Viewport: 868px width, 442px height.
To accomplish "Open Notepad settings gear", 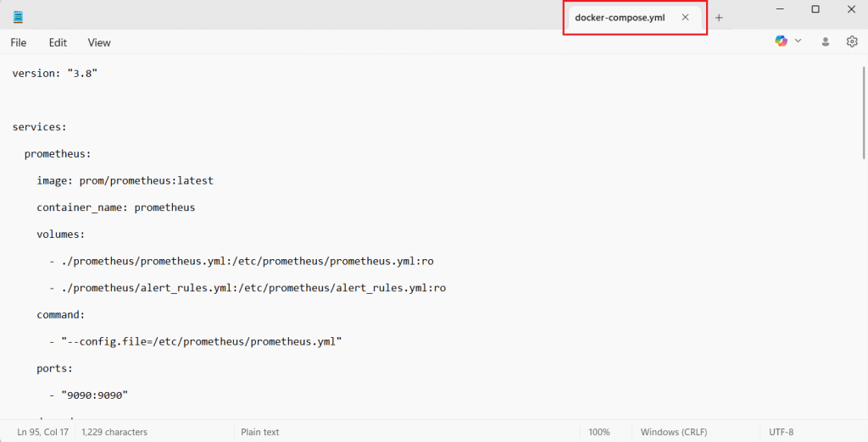I will tap(852, 41).
